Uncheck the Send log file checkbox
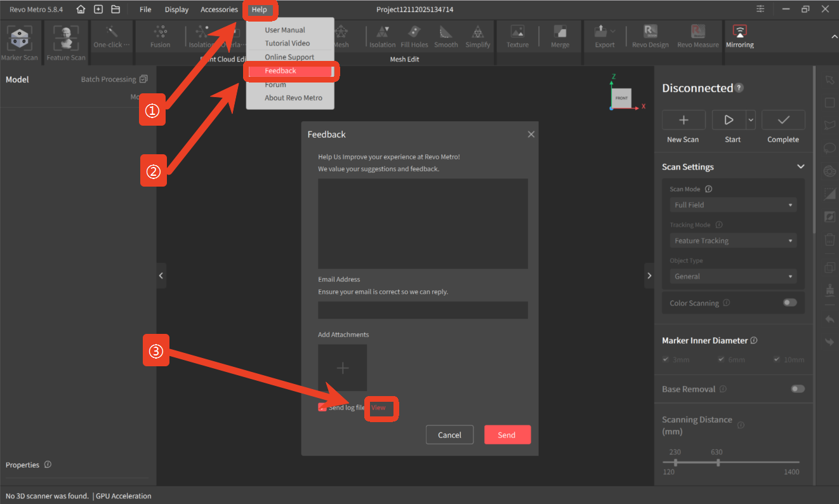This screenshot has height=504, width=839. [x=322, y=408]
